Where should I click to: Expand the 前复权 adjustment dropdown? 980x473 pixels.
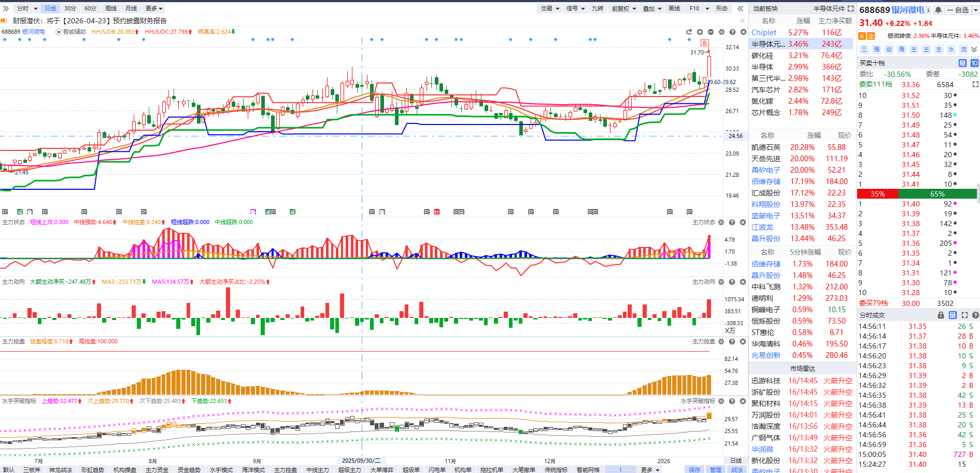pos(623,8)
